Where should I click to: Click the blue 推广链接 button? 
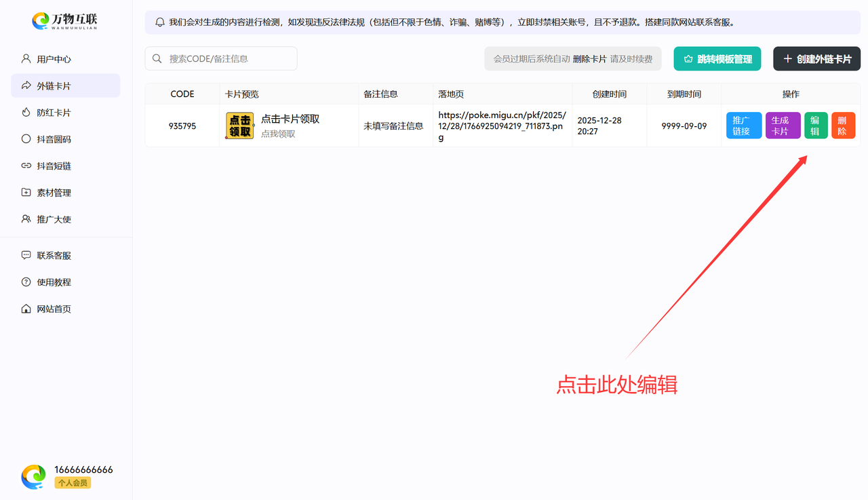[x=744, y=126]
